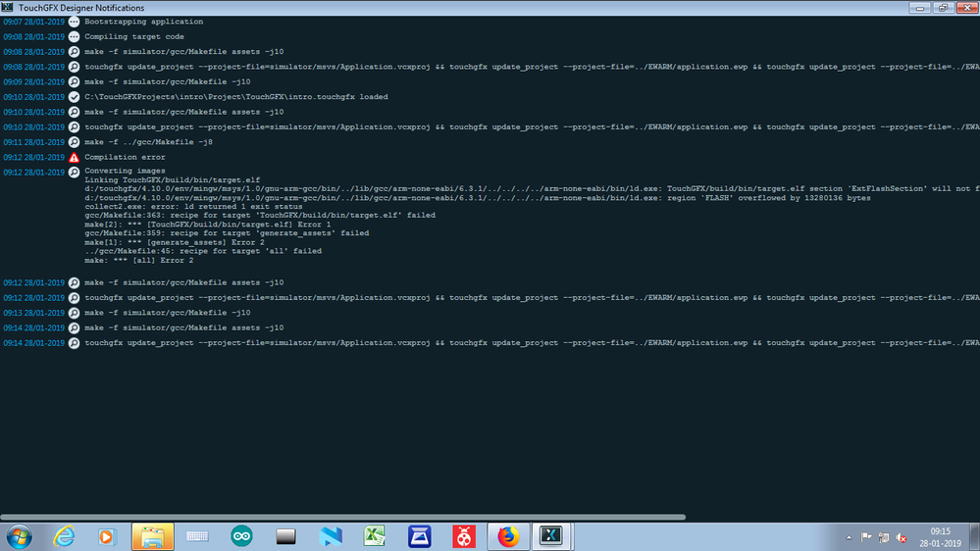Viewport: 980px width, 551px height.
Task: Click the 'Compilation error' message text
Action: (x=125, y=158)
